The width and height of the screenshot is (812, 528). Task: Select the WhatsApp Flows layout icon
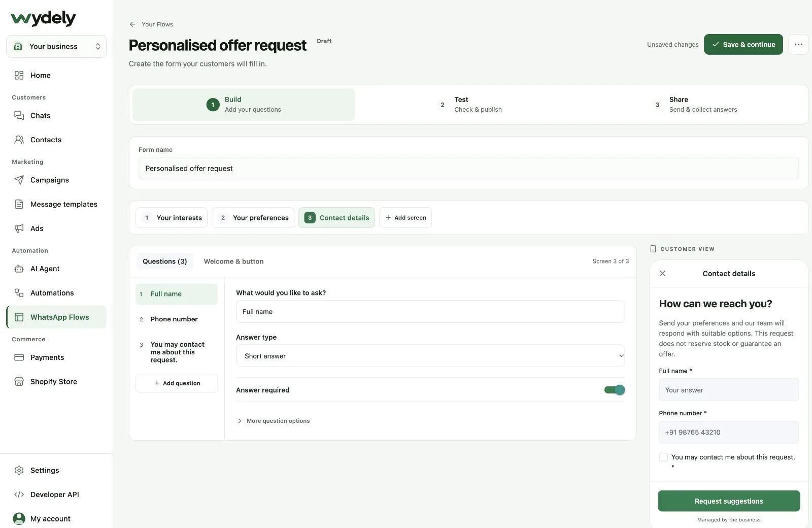[x=19, y=317]
